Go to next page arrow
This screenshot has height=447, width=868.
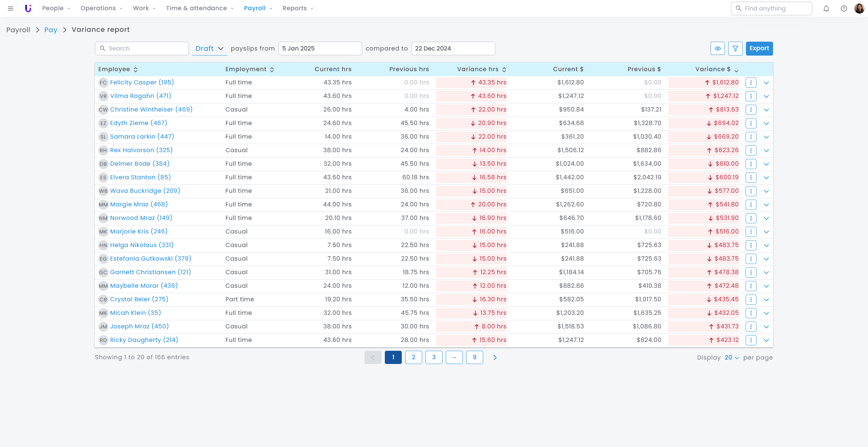pyautogui.click(x=495, y=358)
